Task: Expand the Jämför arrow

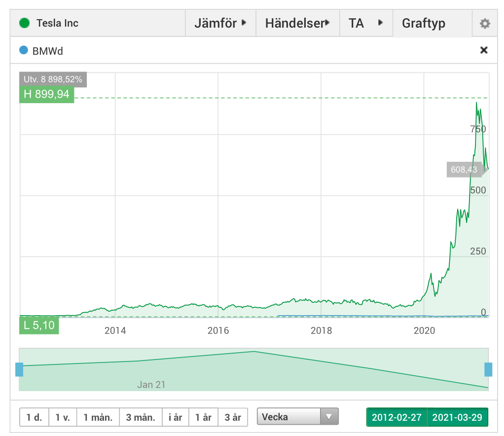Action: 244,23
